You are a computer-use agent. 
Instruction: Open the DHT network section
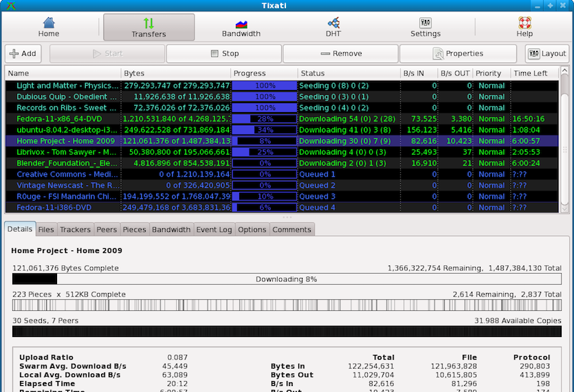(x=333, y=28)
